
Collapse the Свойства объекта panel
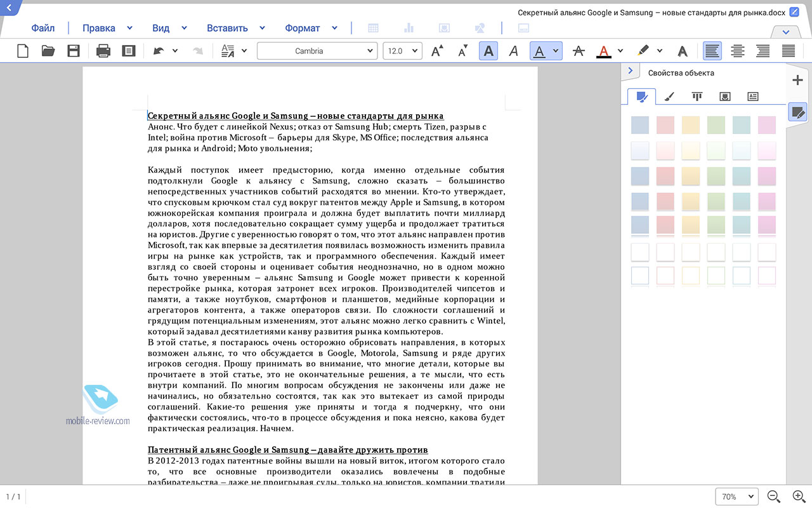630,71
